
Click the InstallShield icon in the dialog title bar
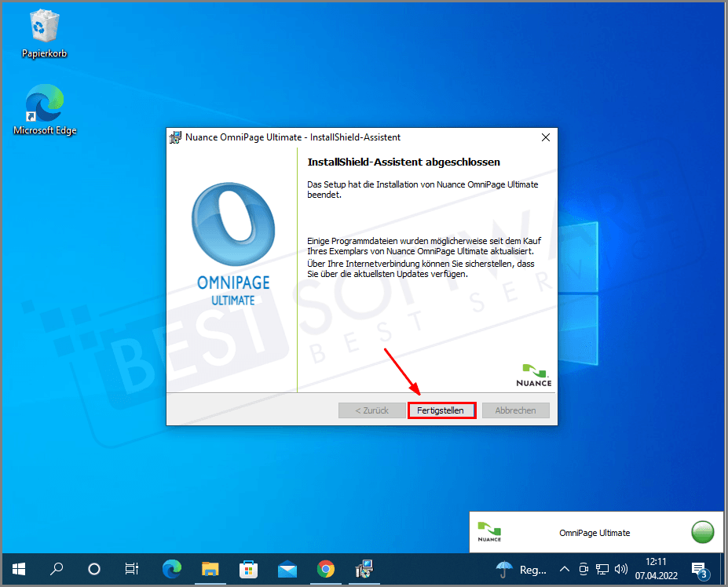[x=174, y=137]
